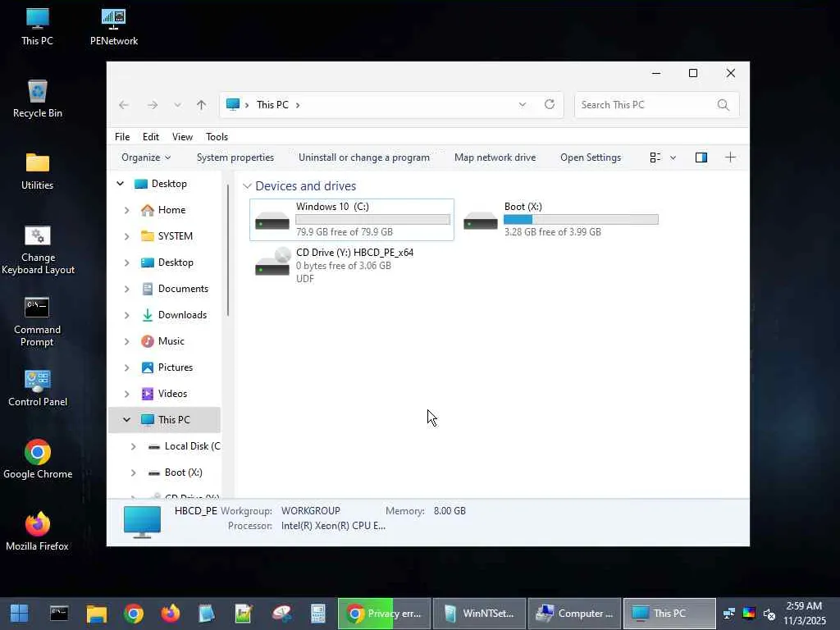The image size is (840, 630).
Task: Go forward in Explorer navigation
Action: pos(153,105)
